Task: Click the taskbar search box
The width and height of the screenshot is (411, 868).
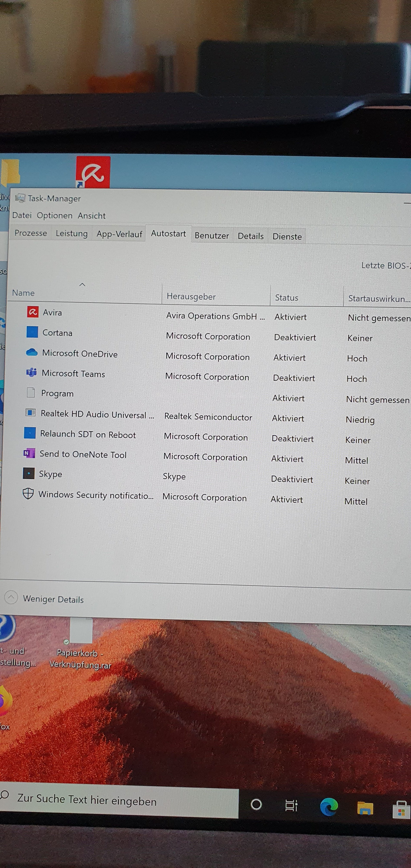Action: pyautogui.click(x=119, y=801)
